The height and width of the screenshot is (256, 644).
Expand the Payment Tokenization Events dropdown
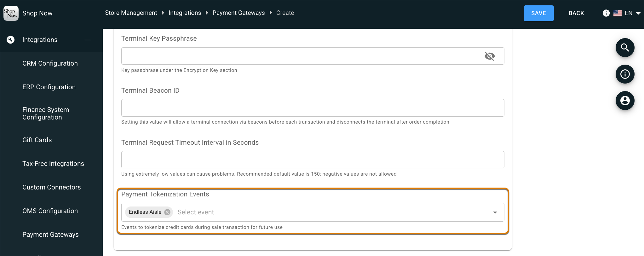click(x=495, y=212)
